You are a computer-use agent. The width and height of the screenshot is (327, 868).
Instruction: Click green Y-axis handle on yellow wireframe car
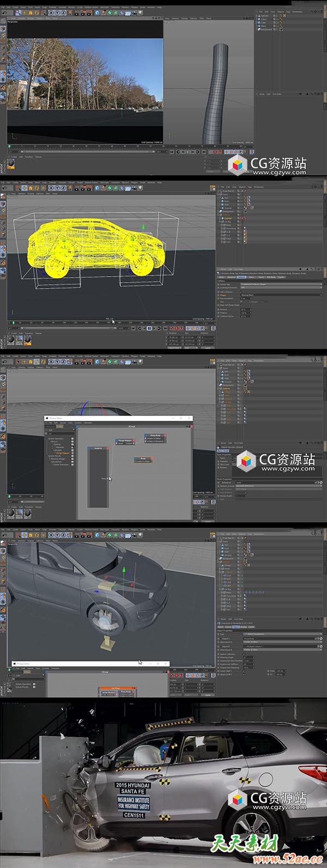[144, 226]
